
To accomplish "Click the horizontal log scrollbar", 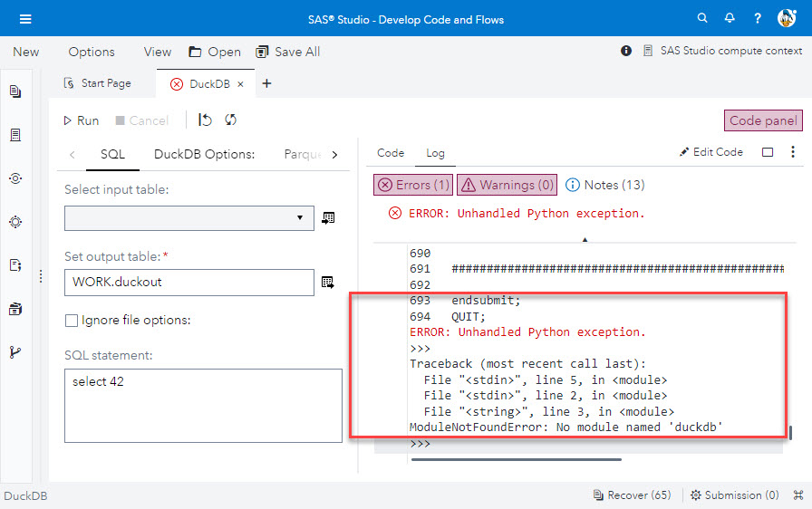I will [x=517, y=459].
